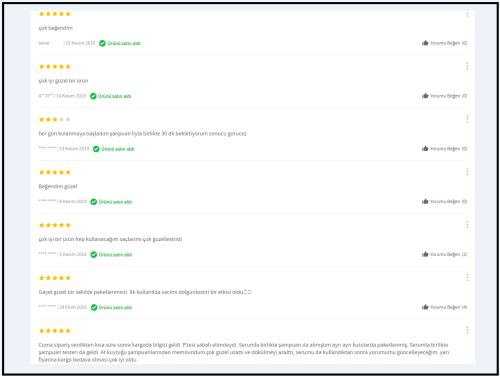Click 'Ürünü satın aldı' badge on 13 Kasım review

114,149
